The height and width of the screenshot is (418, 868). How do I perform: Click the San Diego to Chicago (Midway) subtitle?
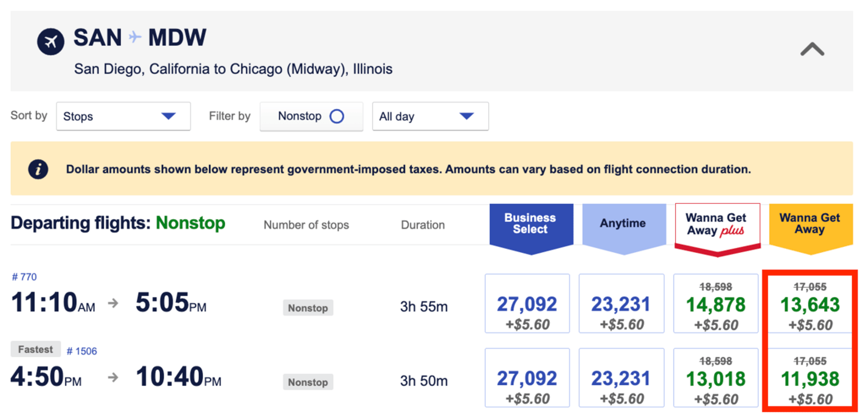(x=233, y=69)
